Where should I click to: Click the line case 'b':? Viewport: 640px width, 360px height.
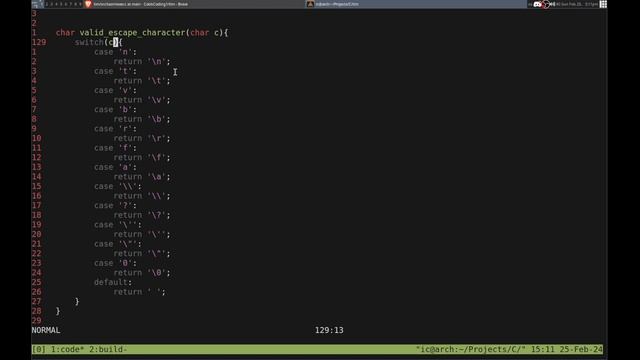click(x=116, y=109)
